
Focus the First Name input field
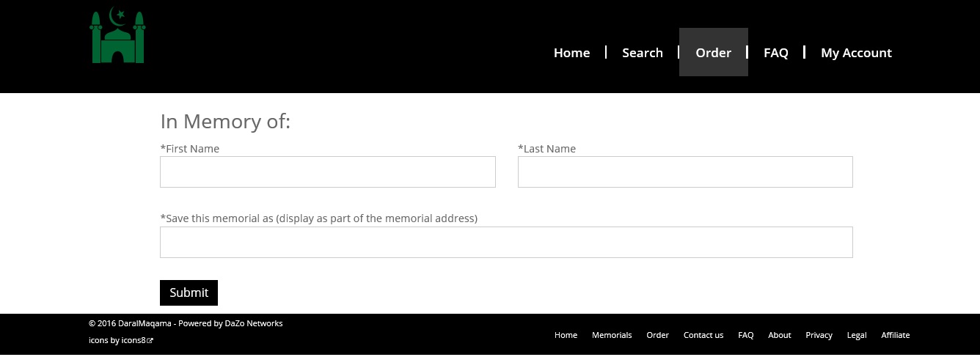click(328, 172)
